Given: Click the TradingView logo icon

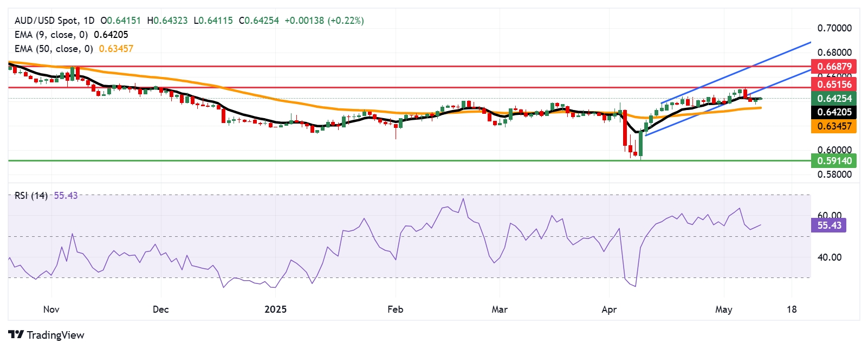Looking at the screenshot, I should (x=16, y=335).
